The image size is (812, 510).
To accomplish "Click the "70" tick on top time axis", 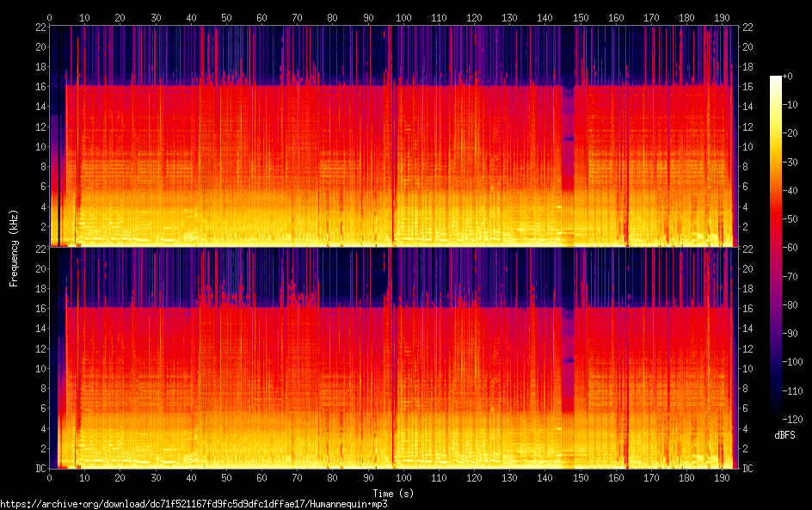I will point(297,17).
